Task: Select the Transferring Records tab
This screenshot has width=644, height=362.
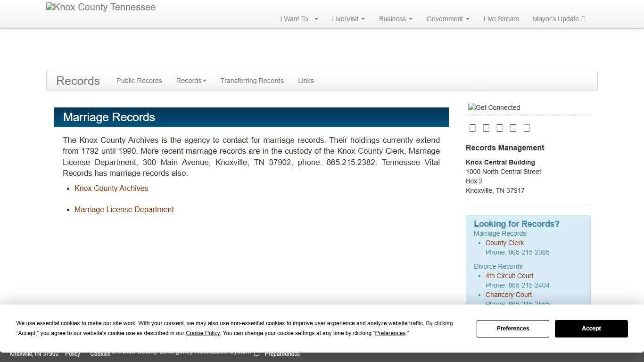Action: click(x=252, y=81)
